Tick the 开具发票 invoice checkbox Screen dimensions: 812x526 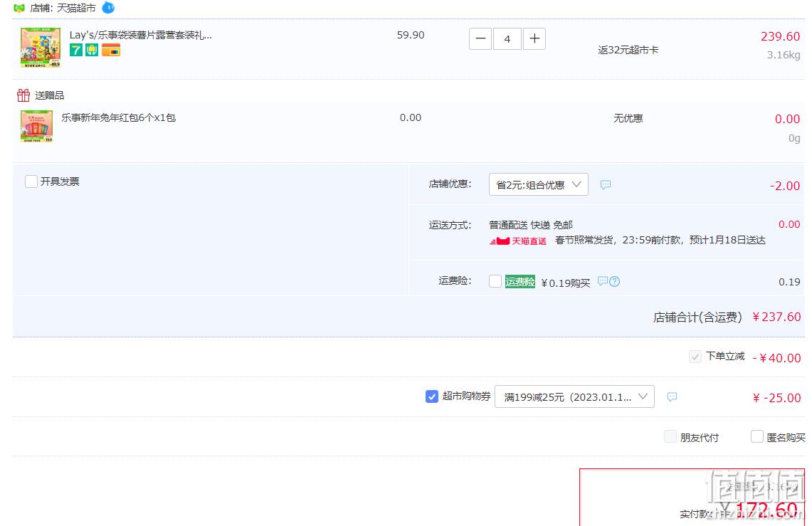31,182
